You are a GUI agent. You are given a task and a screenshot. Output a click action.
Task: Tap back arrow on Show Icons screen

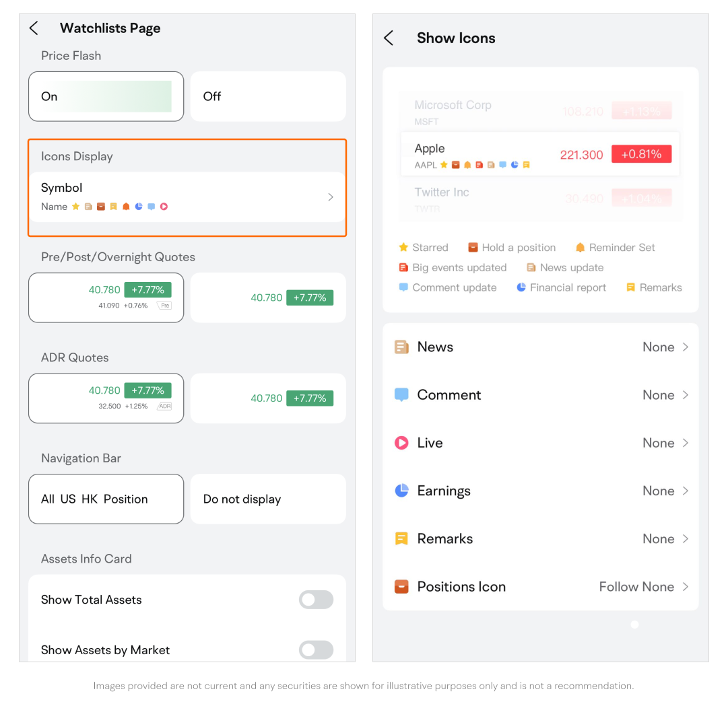(x=389, y=38)
